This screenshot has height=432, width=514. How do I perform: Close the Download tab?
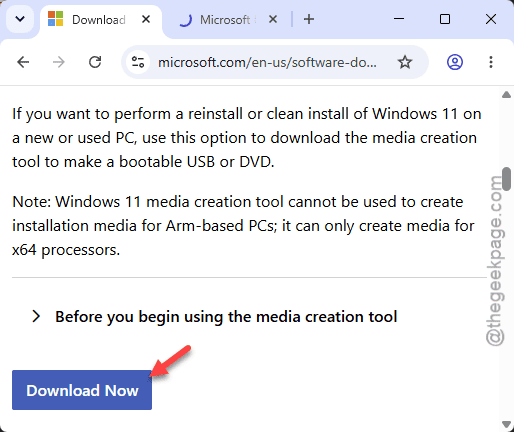pyautogui.click(x=146, y=19)
